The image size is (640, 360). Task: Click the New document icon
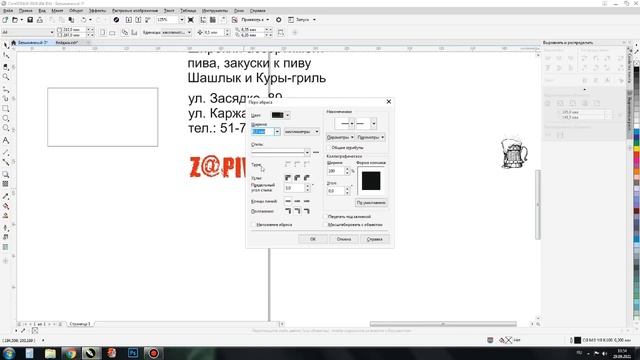pos(5,20)
